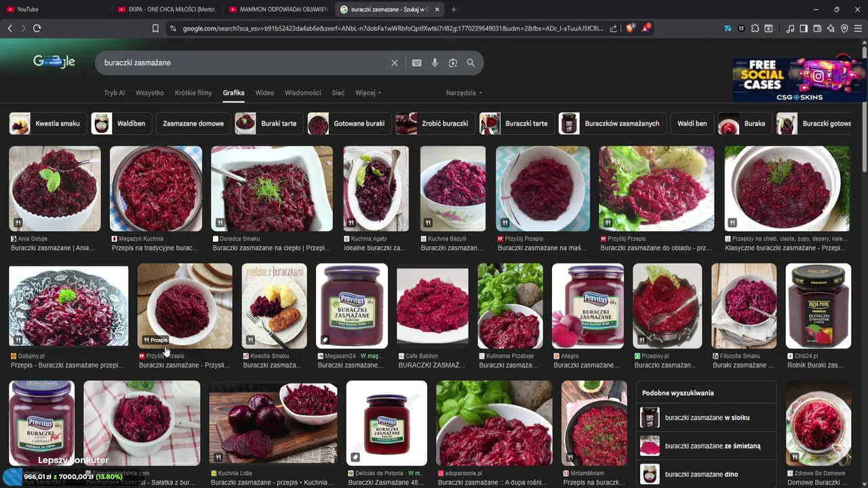This screenshot has height=488, width=868.
Task: Open the VPN shield icon
Action: [844, 28]
